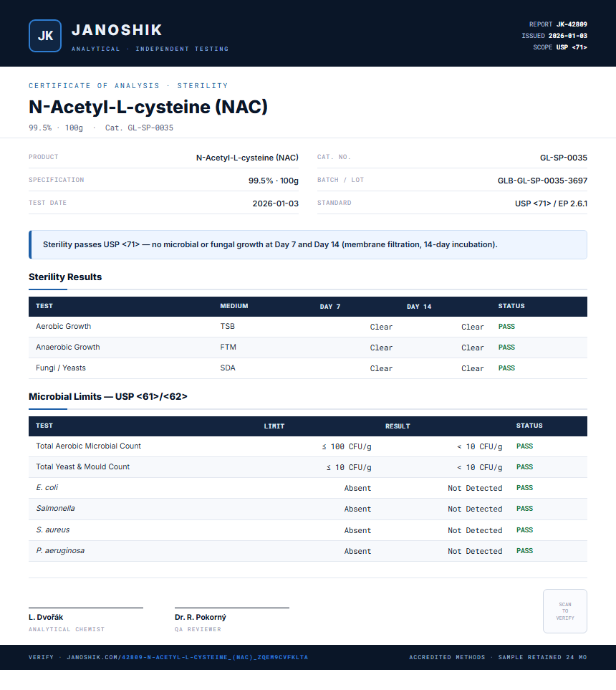Click PASS status for P. aeruginosa
Image resolution: width=616 pixels, height=690 pixels.
(524, 551)
